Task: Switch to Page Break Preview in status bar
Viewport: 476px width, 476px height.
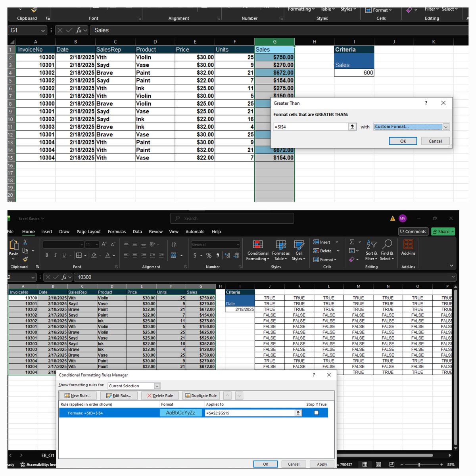Action: pos(392,464)
